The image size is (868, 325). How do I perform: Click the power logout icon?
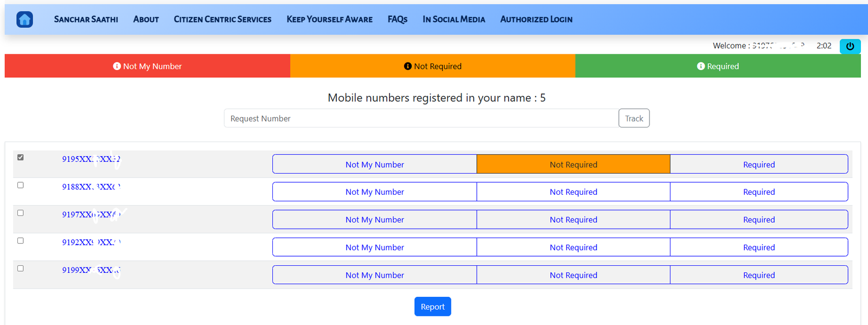(850, 46)
